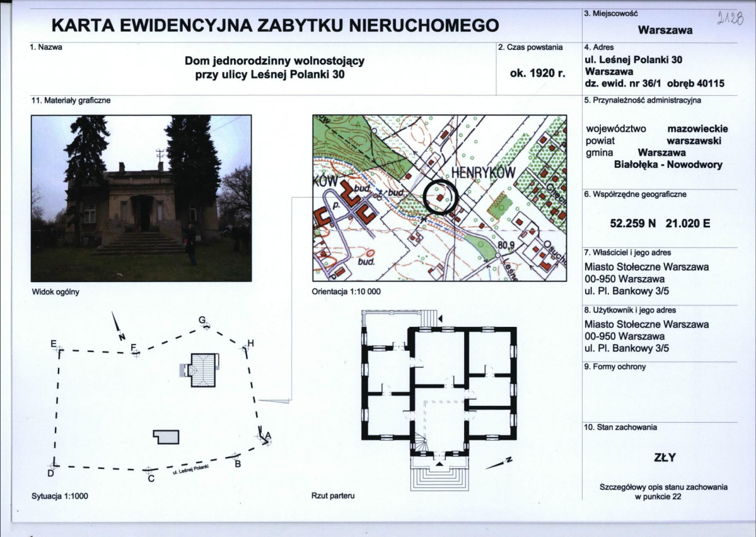Click the '2. Czas powstania' label
Viewport: 756px width, 537px height.
[530, 47]
